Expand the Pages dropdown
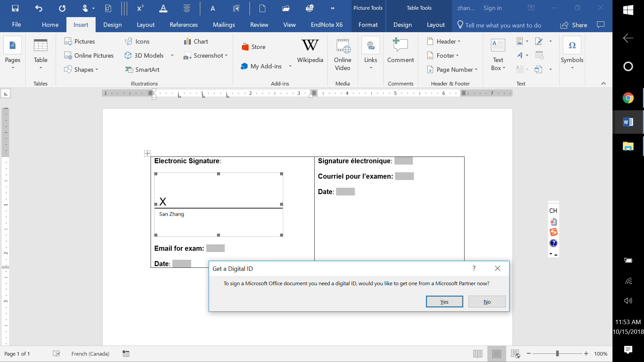 coord(13,68)
